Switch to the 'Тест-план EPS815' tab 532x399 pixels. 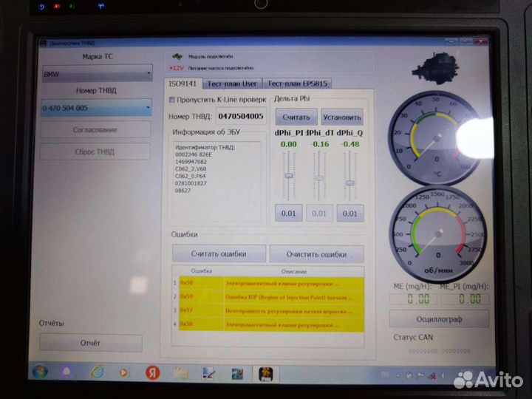pyautogui.click(x=298, y=83)
